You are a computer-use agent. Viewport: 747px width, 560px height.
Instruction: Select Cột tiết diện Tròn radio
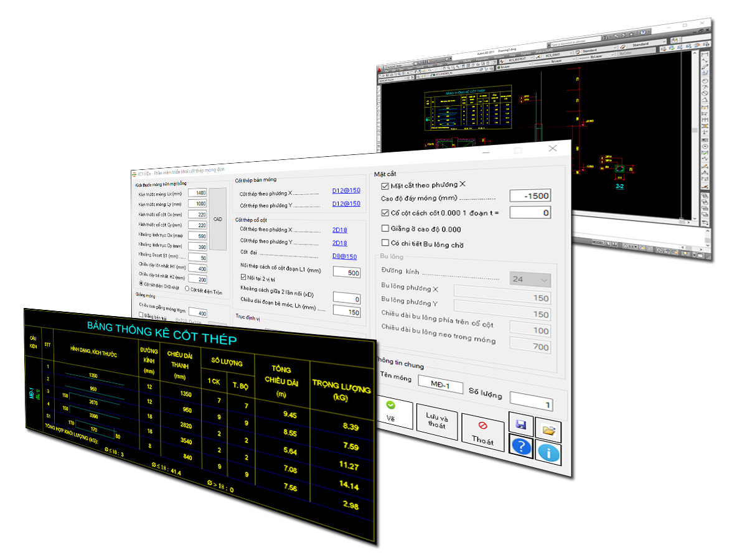(x=187, y=289)
